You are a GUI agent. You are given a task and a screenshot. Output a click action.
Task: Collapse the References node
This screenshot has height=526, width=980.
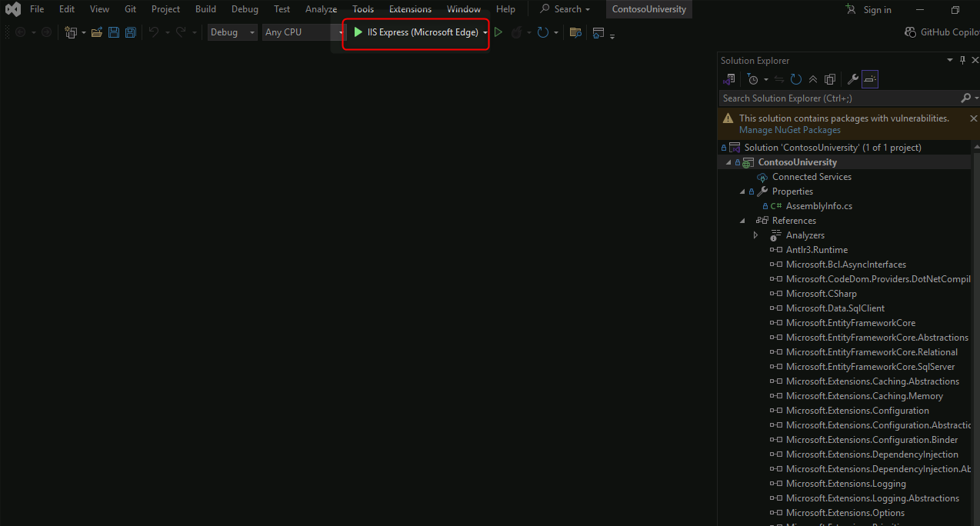[x=742, y=221]
